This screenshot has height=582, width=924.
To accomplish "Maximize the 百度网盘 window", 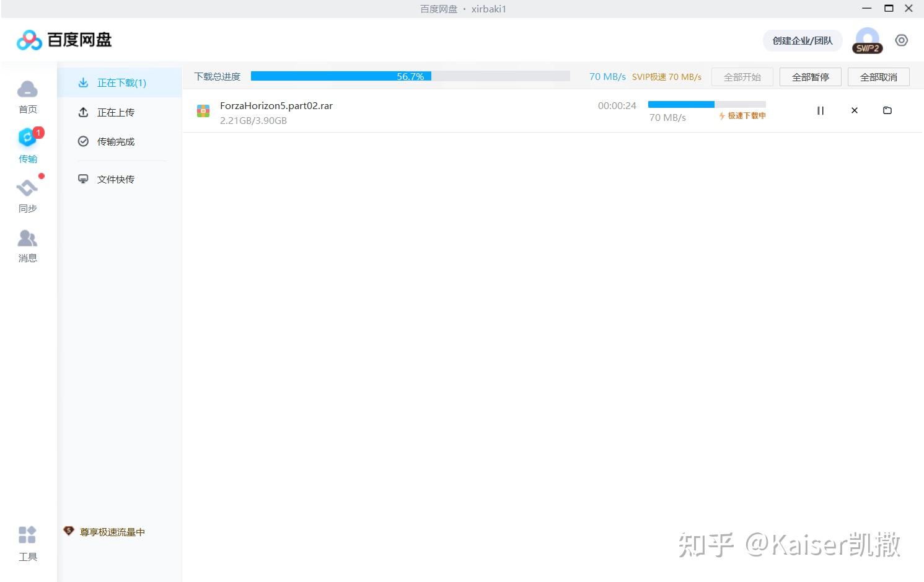I will (x=889, y=9).
